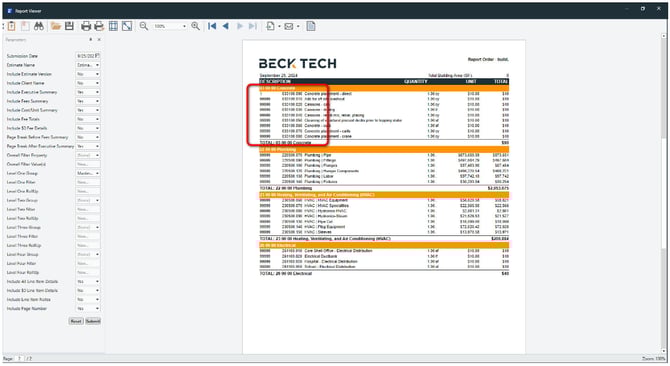Expand the export format dropdown arrow

tap(279, 26)
